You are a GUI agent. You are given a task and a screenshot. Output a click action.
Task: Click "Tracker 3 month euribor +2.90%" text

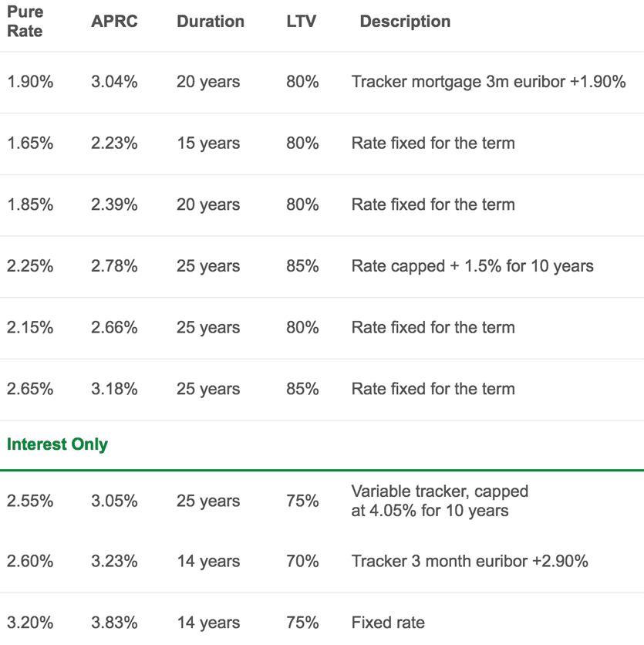[470, 561]
